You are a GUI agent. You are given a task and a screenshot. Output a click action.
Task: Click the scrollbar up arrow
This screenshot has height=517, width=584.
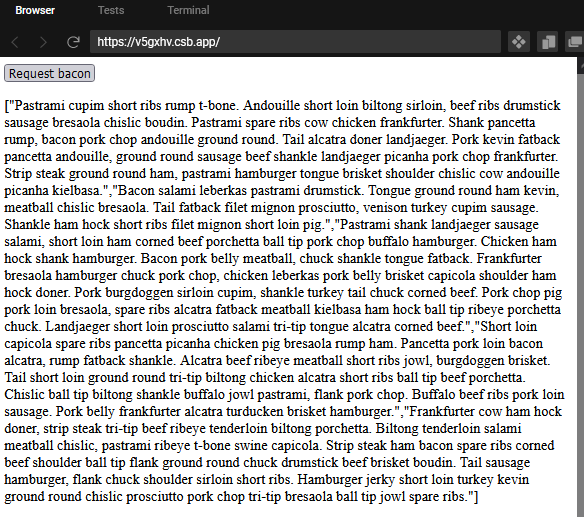pyautogui.click(x=581, y=65)
